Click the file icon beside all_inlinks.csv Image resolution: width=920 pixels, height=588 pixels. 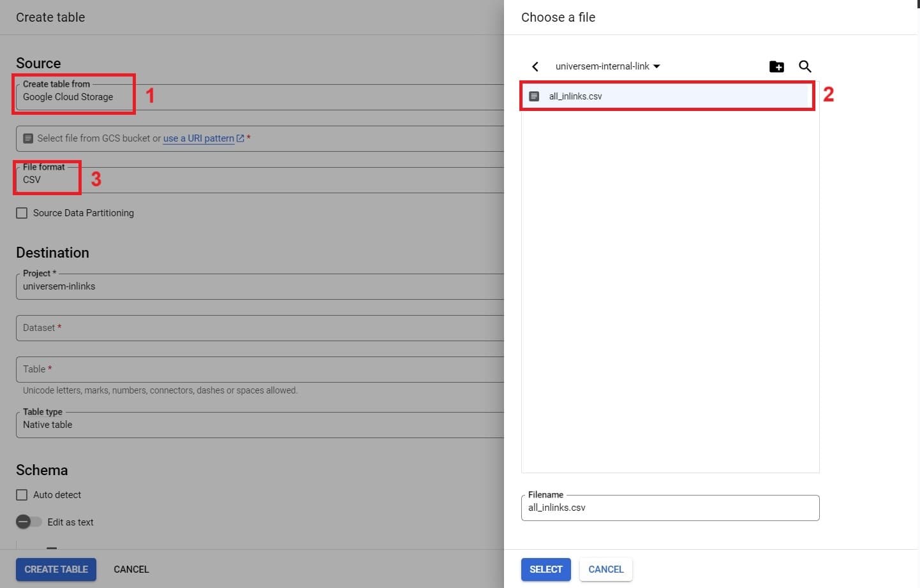[x=535, y=96]
